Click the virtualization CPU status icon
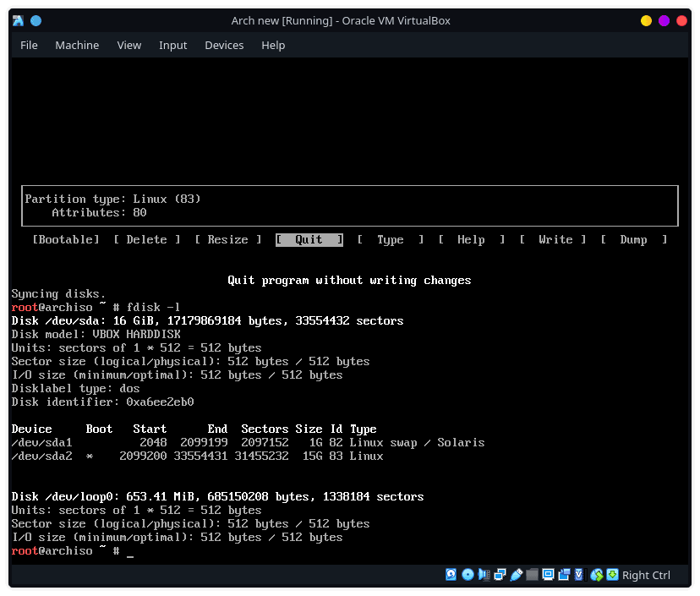 pos(579,575)
